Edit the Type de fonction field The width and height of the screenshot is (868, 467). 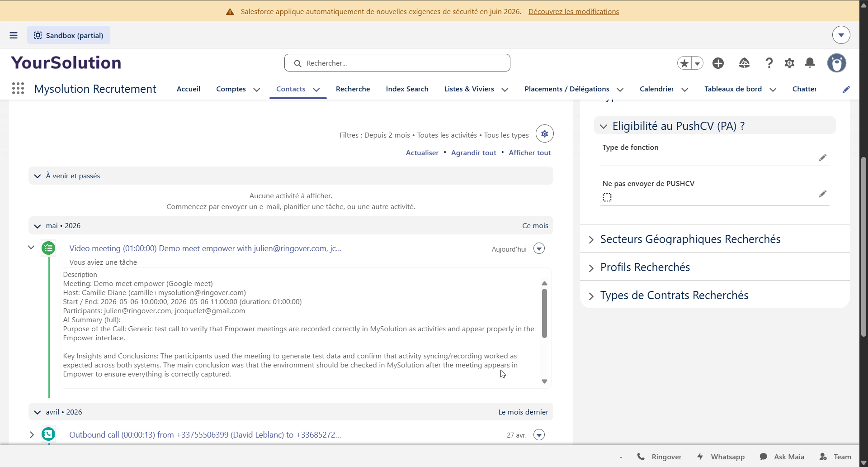822,157
